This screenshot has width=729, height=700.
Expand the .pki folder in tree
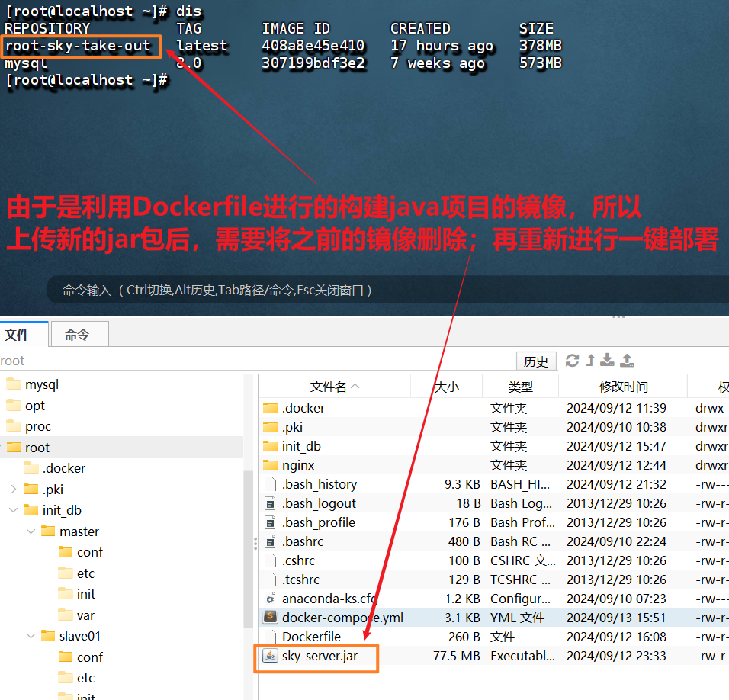14,490
